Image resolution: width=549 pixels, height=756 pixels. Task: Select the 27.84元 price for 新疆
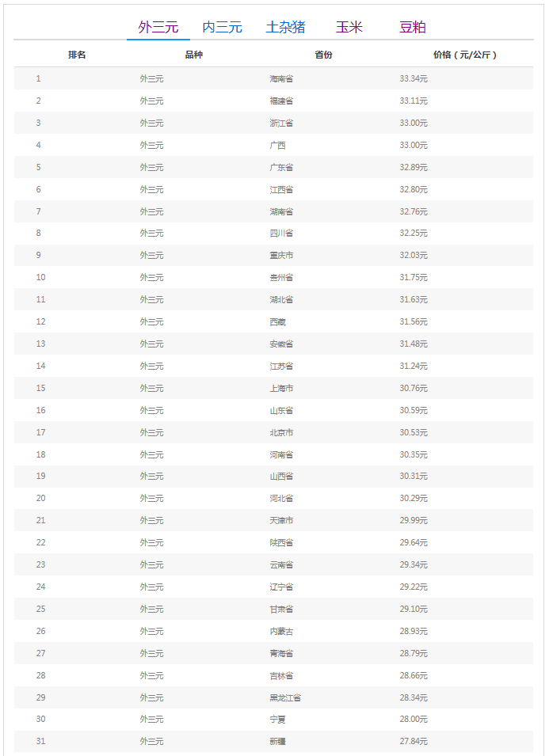(x=414, y=742)
